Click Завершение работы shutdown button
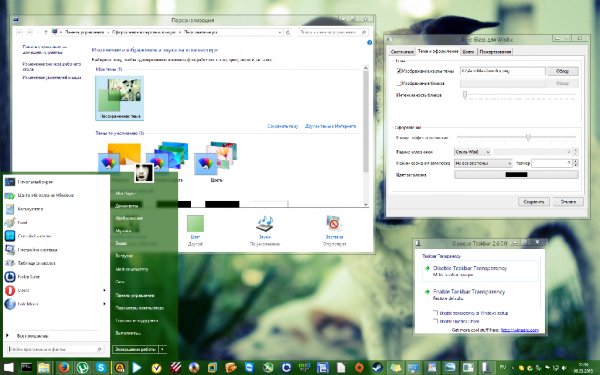Image resolution: width=600 pixels, height=375 pixels. pyautogui.click(x=135, y=349)
